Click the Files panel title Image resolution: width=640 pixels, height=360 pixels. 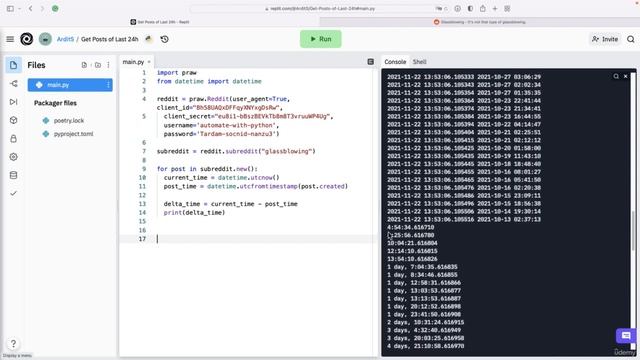coord(36,65)
